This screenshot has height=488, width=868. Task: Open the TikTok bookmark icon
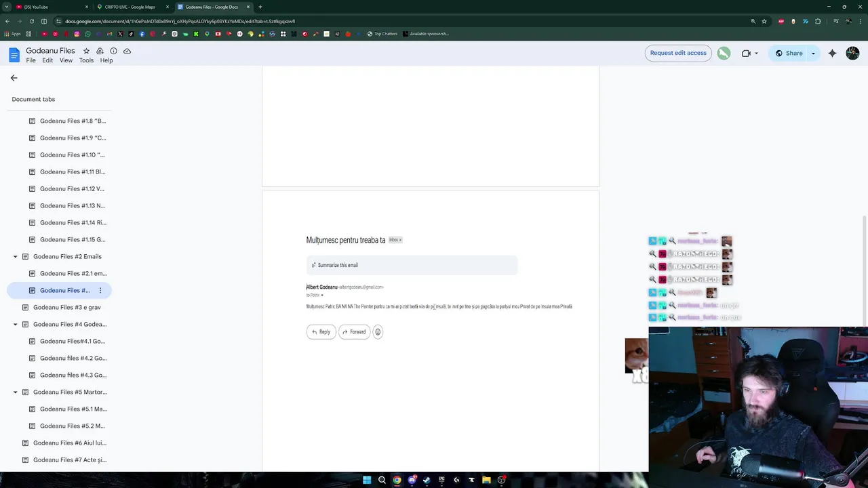[x=131, y=34]
